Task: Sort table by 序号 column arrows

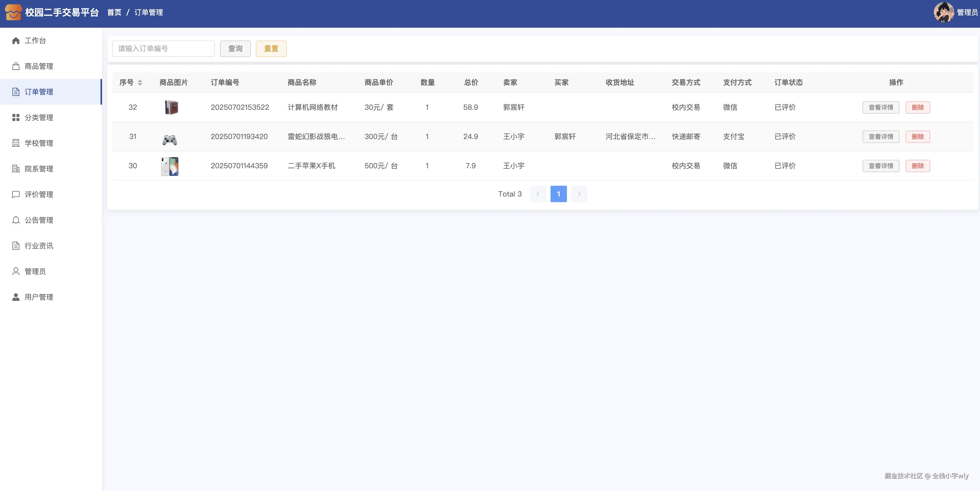Action: [x=140, y=83]
